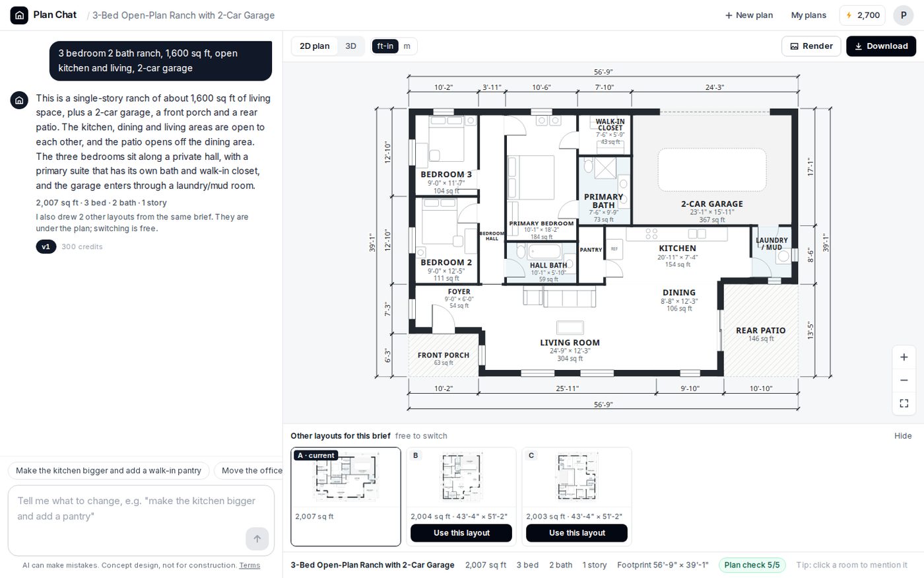Click the Plan check 5/5 badge

(752, 565)
